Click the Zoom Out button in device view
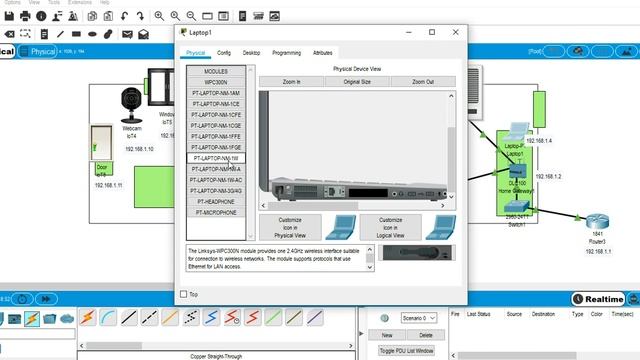This screenshot has width=640, height=360. pyautogui.click(x=423, y=82)
